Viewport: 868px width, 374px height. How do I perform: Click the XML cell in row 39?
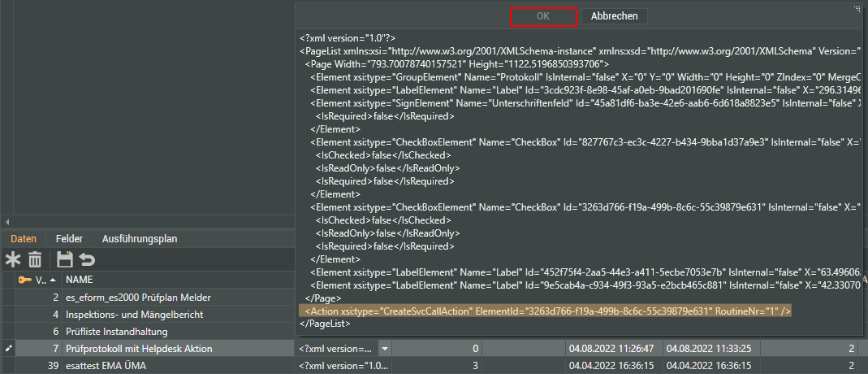(x=343, y=366)
